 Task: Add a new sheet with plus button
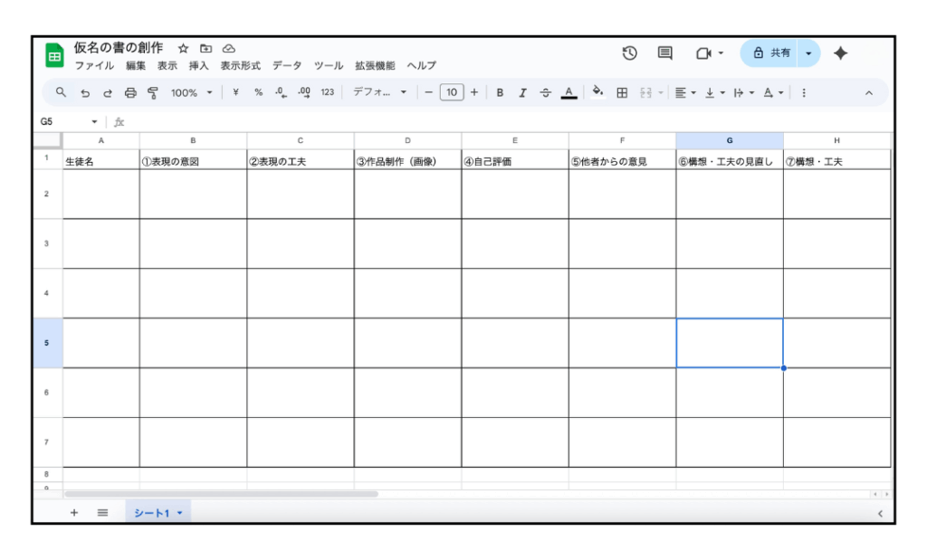pyautogui.click(x=74, y=513)
